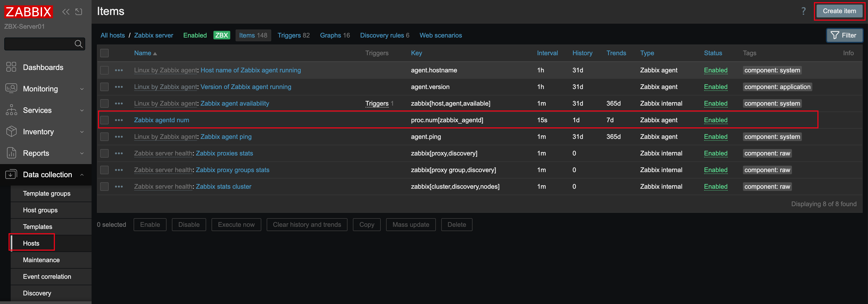
Task: Open the Filter panel
Action: (844, 35)
